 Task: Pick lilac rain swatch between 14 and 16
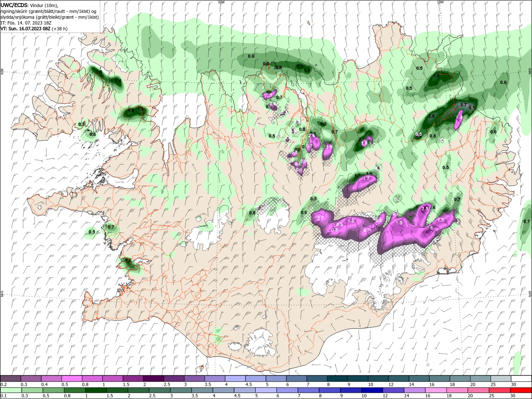pyautogui.click(x=415, y=390)
